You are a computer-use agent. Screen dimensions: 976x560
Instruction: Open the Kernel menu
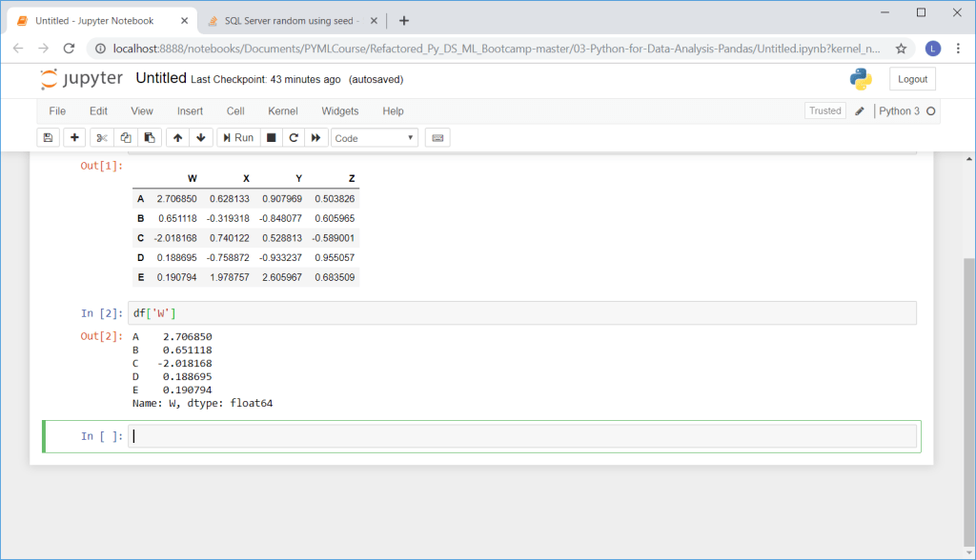click(283, 111)
